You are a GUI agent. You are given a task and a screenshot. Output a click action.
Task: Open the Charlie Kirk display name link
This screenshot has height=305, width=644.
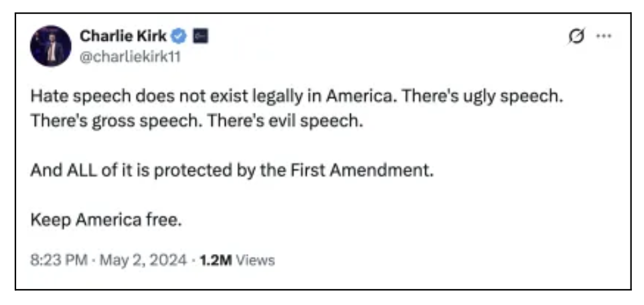coord(123,36)
